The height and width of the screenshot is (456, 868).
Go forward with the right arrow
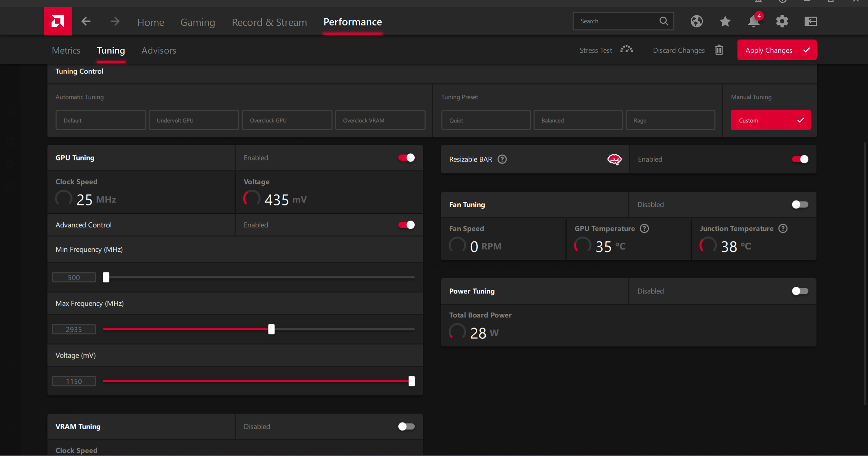(x=115, y=21)
